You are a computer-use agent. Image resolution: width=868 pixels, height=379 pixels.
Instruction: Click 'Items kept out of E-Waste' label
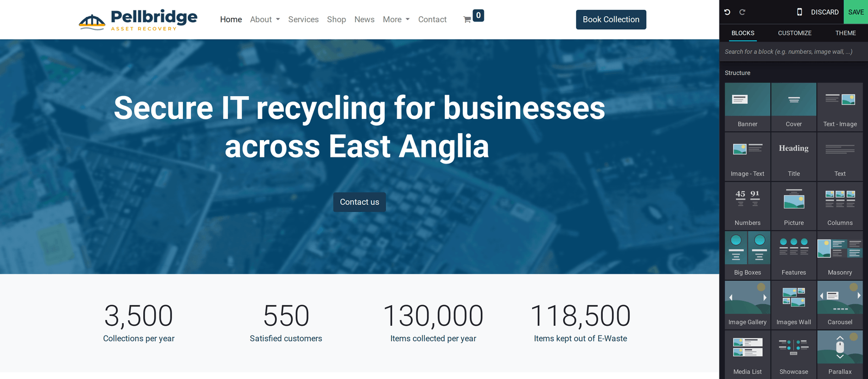click(x=580, y=338)
